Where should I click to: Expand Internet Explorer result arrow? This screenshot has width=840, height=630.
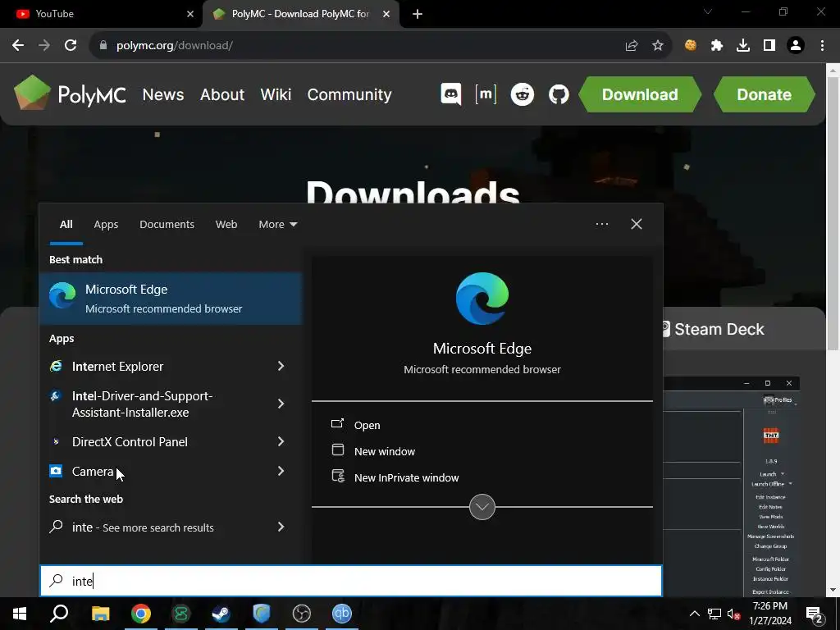(x=281, y=366)
